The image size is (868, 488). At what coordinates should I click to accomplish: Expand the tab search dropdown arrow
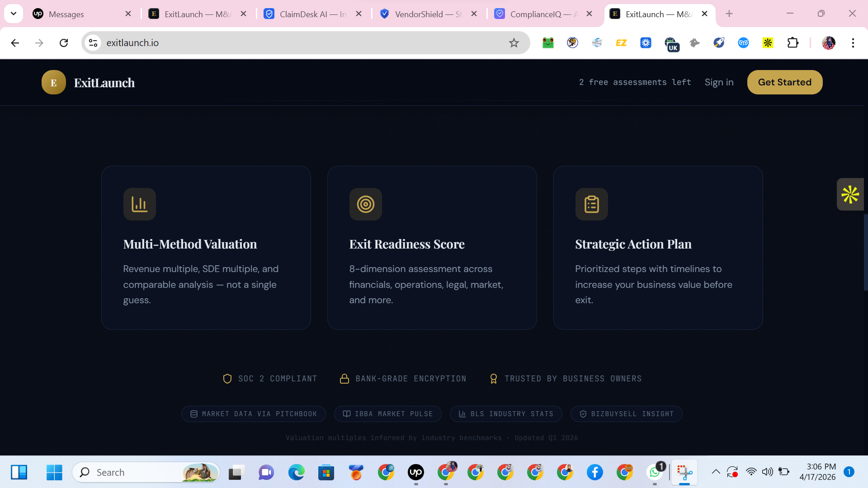click(14, 14)
